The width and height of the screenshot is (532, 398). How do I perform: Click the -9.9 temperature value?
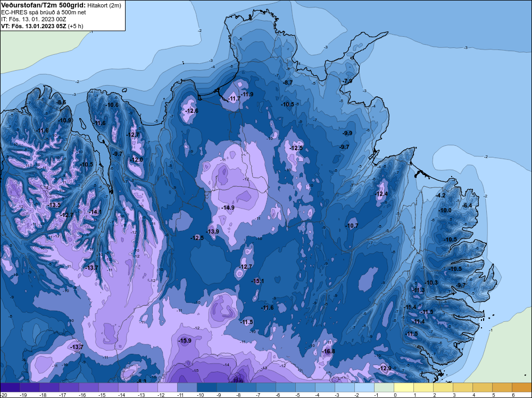(347, 134)
